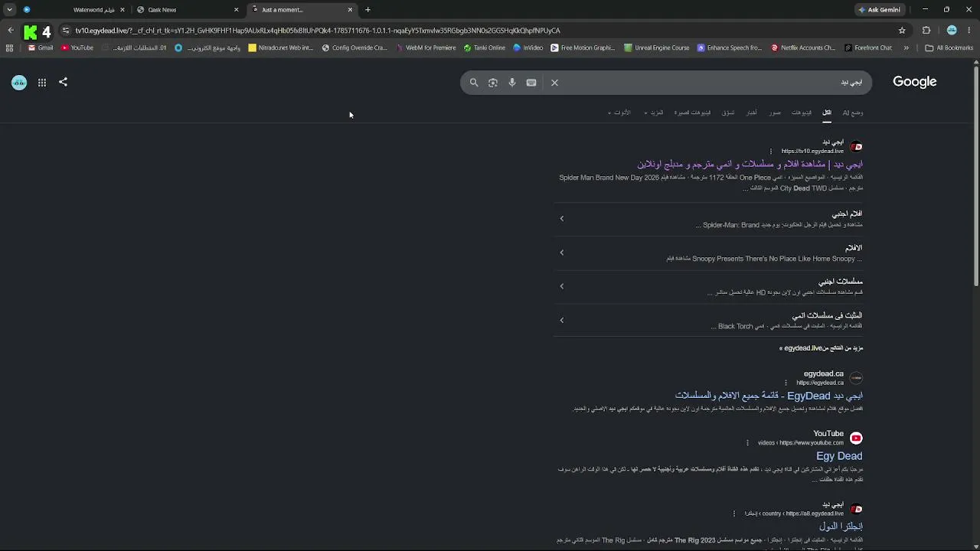
Task: Open options dots for the tv10.egydead.live result
Action: (771, 152)
